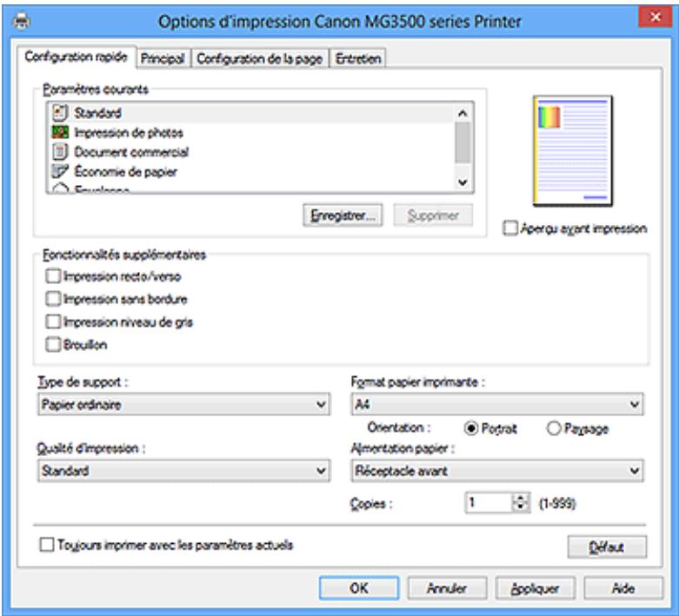679x616 pixels.
Task: Open help with Aide button
Action: pos(623,588)
